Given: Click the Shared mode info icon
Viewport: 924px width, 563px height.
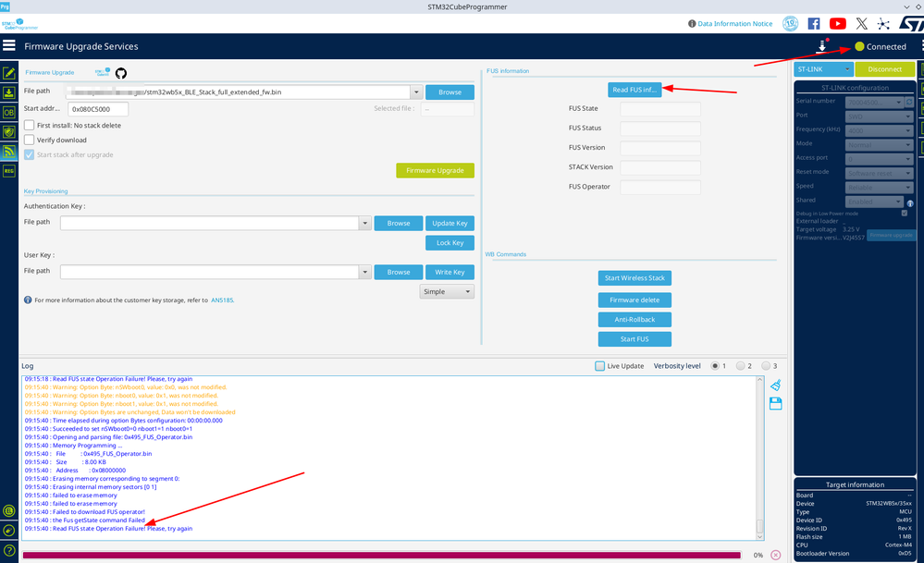Looking at the screenshot, I should pos(910,203).
